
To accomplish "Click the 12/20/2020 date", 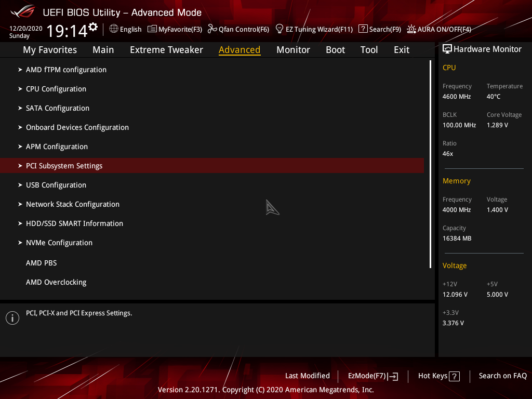I will pyautogui.click(x=26, y=29).
